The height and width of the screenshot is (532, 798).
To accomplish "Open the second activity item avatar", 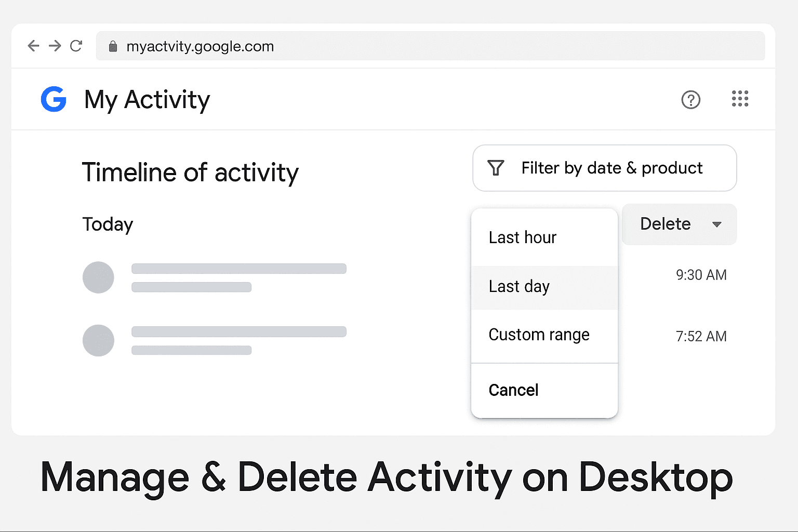I will pos(98,340).
